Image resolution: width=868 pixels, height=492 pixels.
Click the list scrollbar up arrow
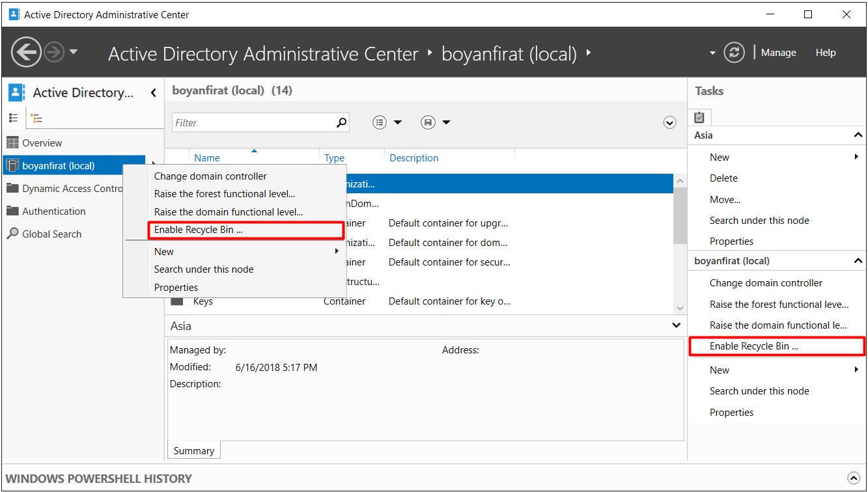680,182
